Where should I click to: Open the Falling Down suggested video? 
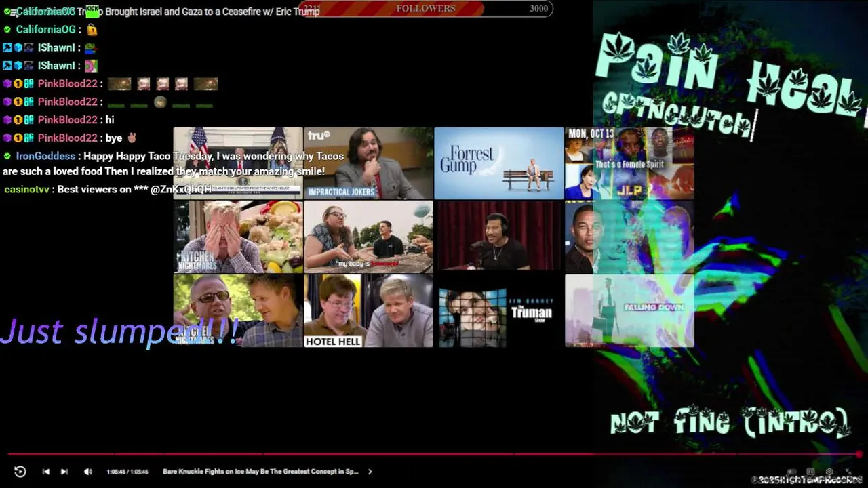coord(629,310)
